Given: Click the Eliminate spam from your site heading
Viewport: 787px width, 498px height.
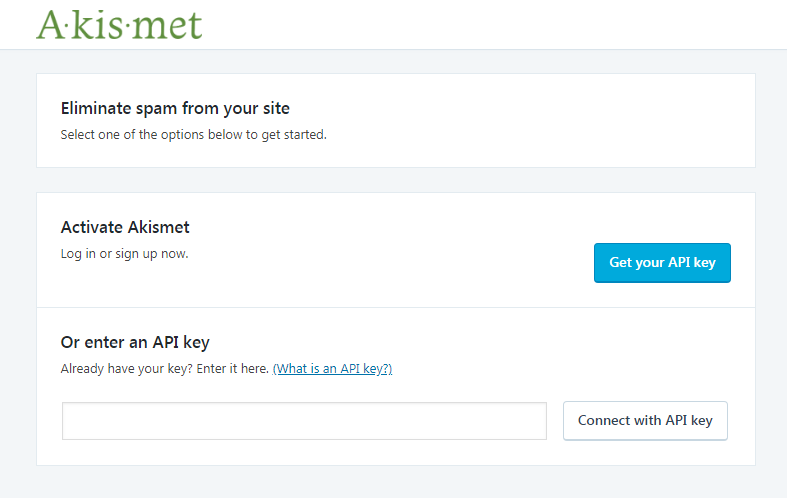Looking at the screenshot, I should click(175, 108).
